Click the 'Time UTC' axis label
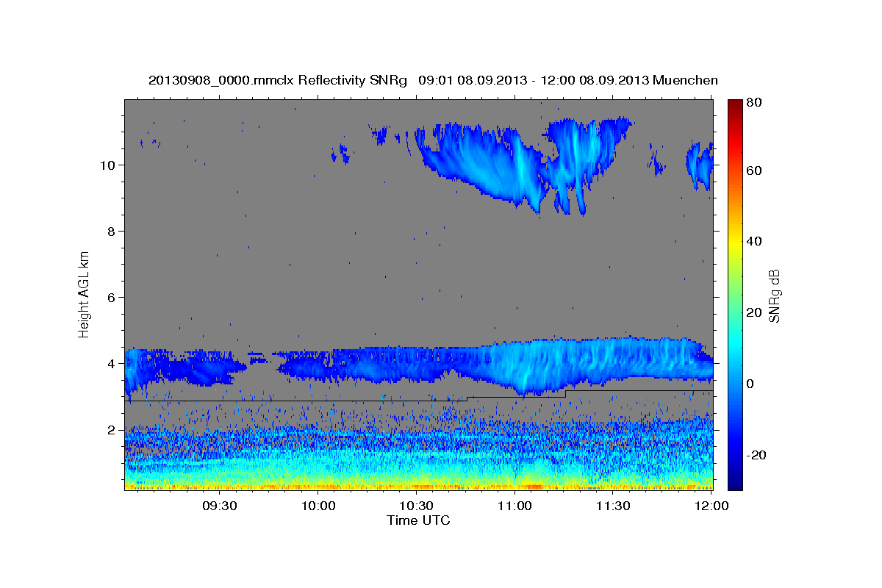This screenshot has width=882, height=588. pos(418,520)
